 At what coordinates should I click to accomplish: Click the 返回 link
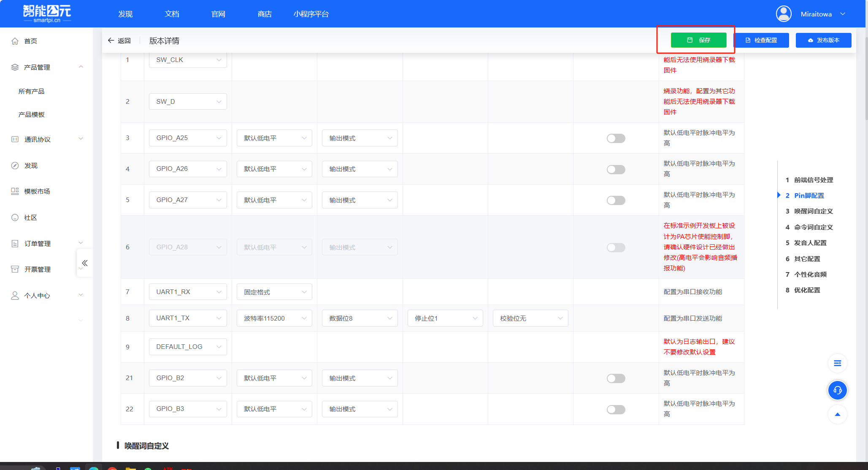coord(124,41)
